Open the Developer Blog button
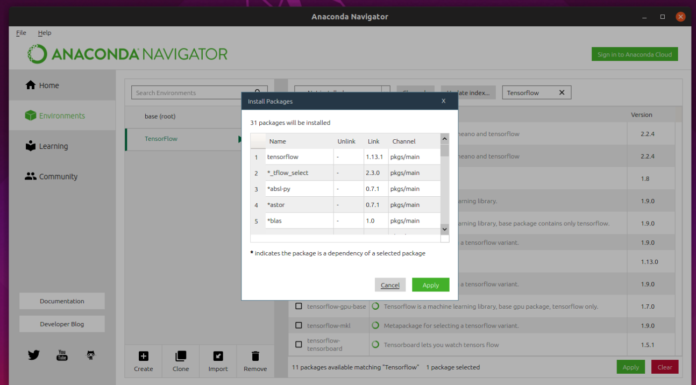The height and width of the screenshot is (385, 696). click(62, 324)
